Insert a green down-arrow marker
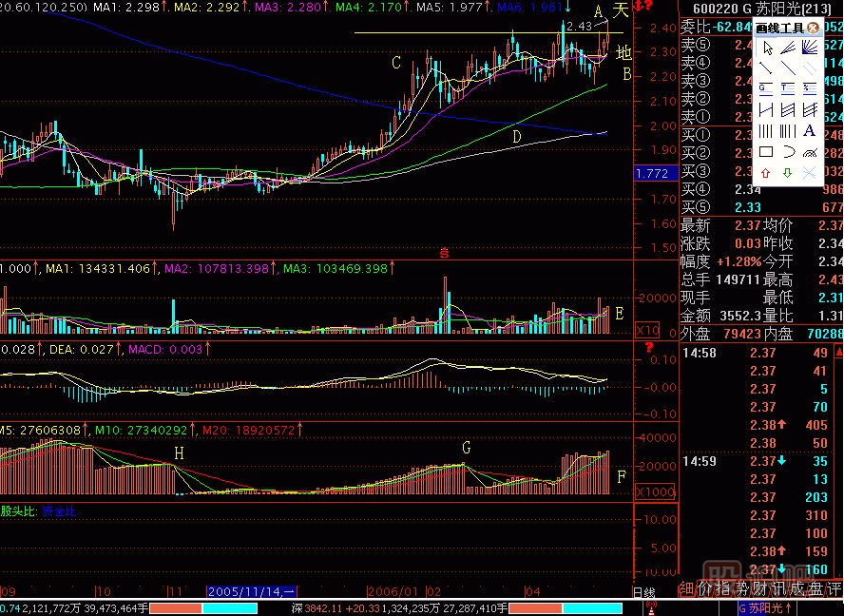The width and height of the screenshot is (844, 616). point(787,173)
